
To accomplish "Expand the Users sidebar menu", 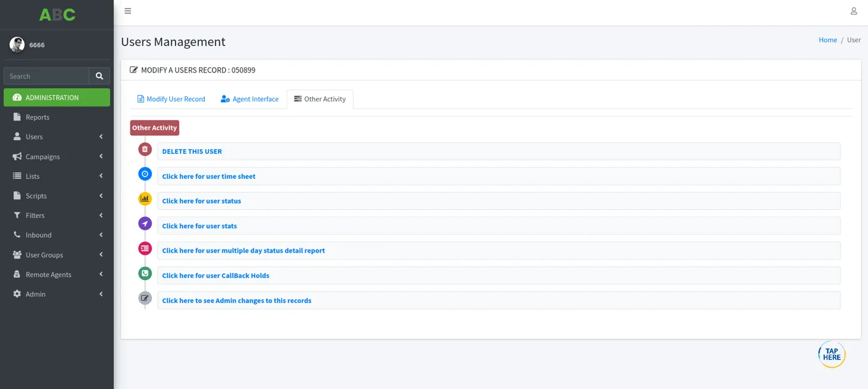I will point(57,137).
